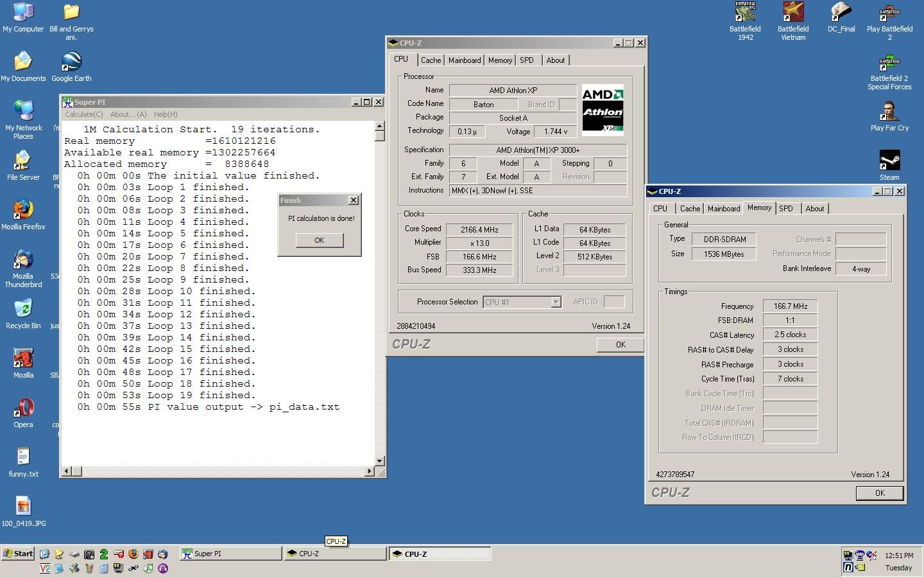Switch to Mainboard tab in Athlon XP CPU-Z window

(x=465, y=60)
